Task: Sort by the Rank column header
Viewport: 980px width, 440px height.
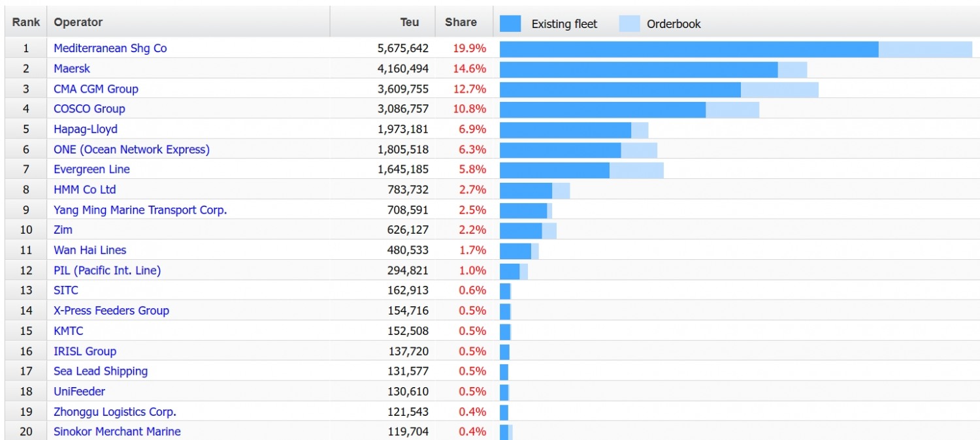Action: click(26, 22)
